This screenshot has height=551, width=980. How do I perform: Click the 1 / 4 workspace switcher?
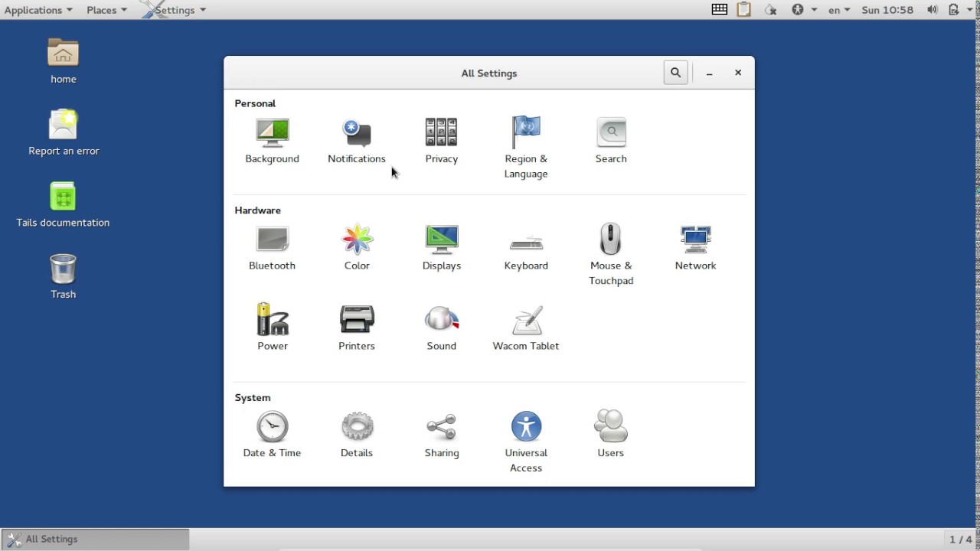[x=961, y=540]
